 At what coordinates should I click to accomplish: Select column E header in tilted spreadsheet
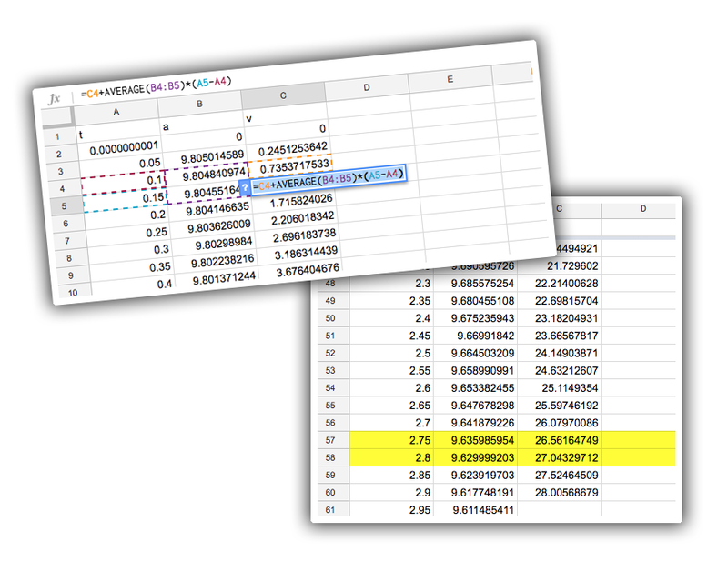[x=450, y=79]
